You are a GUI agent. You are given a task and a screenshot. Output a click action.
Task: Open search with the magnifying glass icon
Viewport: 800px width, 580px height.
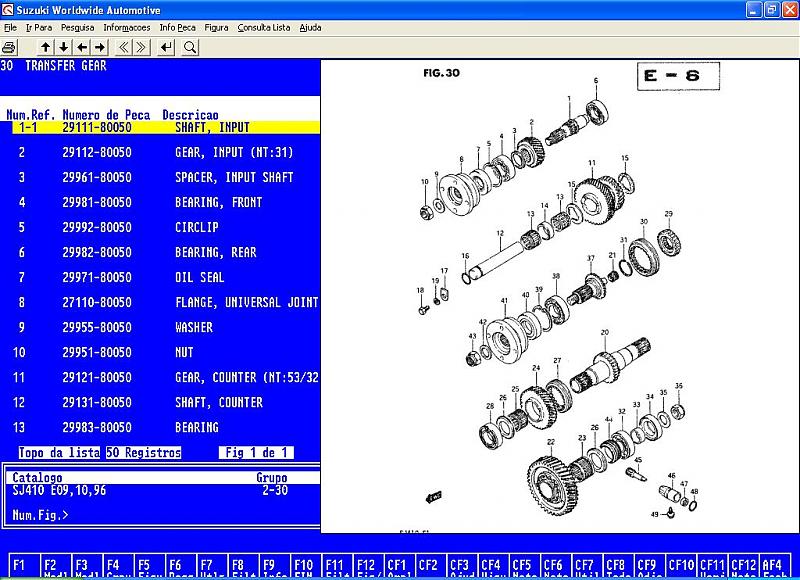190,47
